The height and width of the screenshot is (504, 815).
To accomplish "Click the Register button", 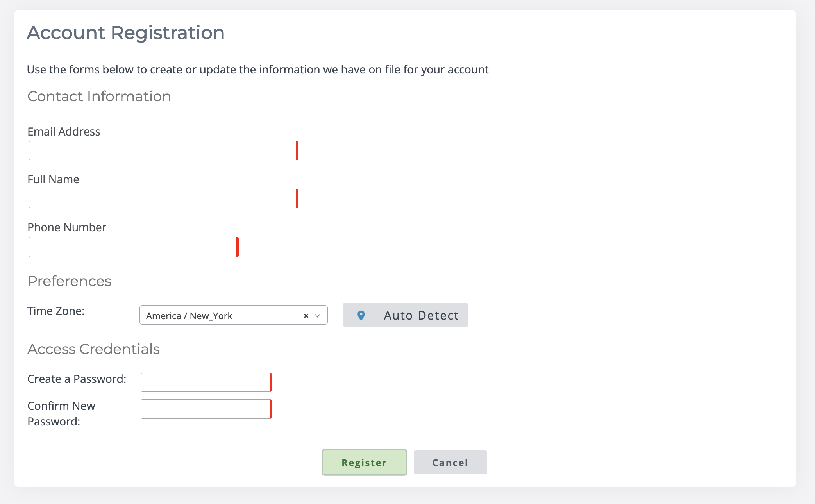I will 364,463.
